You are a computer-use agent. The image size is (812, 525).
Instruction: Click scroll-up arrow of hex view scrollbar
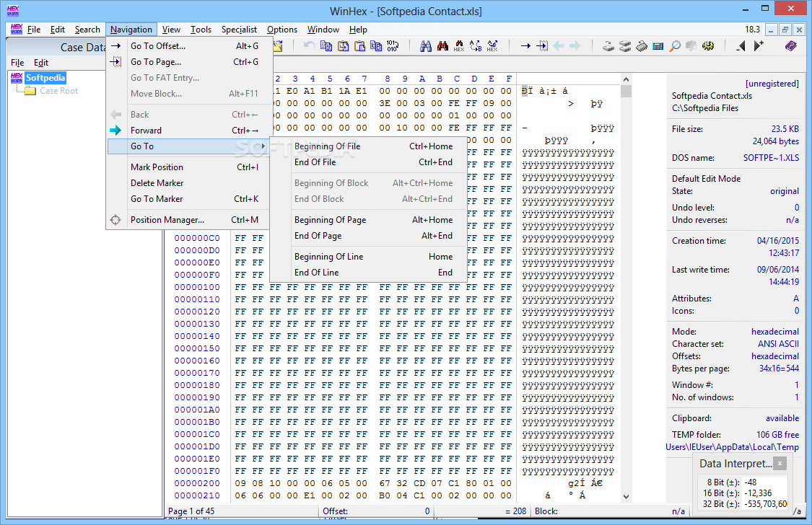[626, 79]
